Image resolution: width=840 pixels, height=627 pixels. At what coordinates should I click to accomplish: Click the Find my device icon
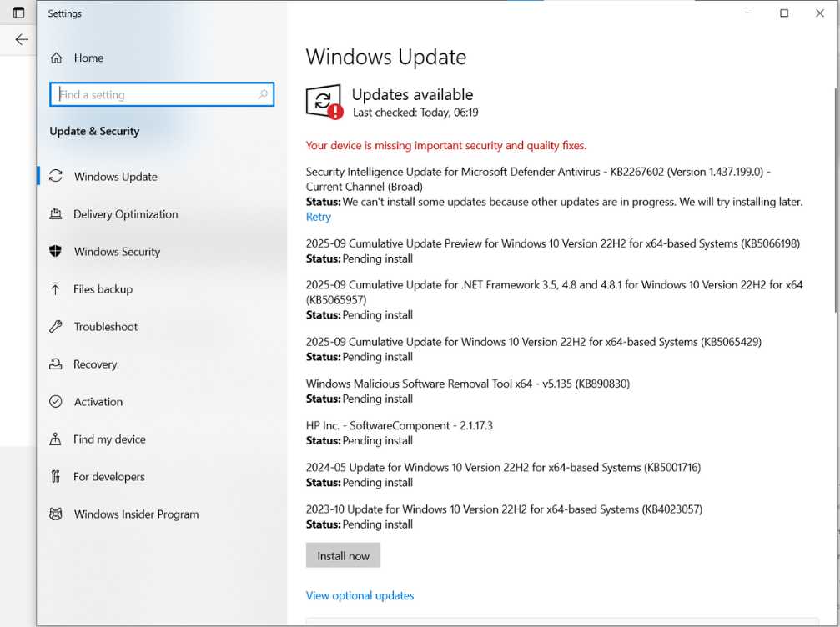pyautogui.click(x=56, y=439)
